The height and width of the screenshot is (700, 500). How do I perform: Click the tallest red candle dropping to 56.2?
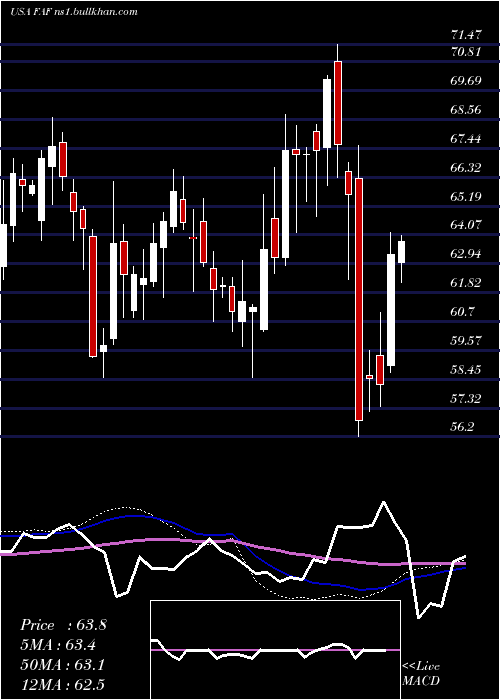coord(359,299)
